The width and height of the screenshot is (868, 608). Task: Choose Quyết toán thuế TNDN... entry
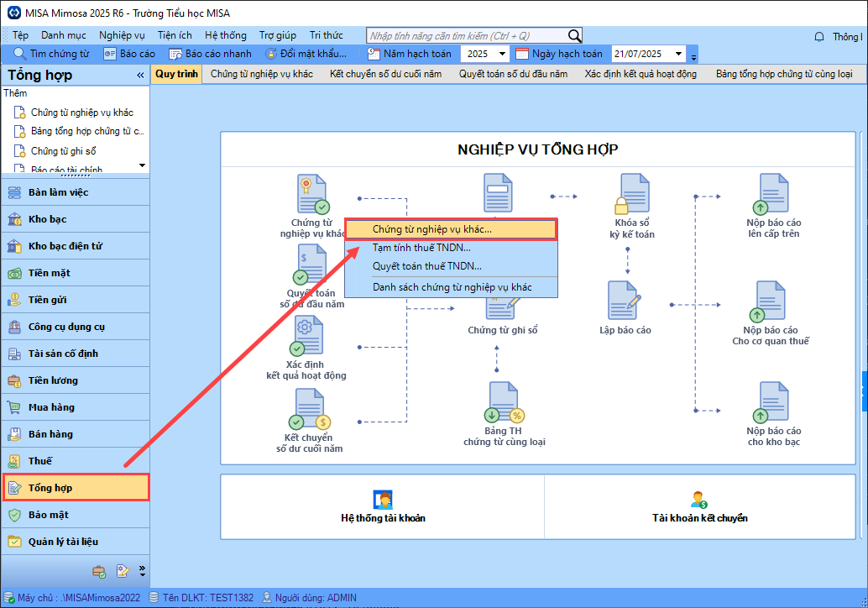coord(451,266)
